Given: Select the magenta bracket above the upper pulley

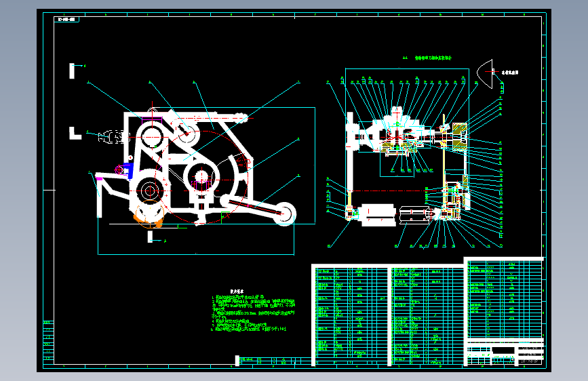Looking at the screenshot, I should 152,121.
